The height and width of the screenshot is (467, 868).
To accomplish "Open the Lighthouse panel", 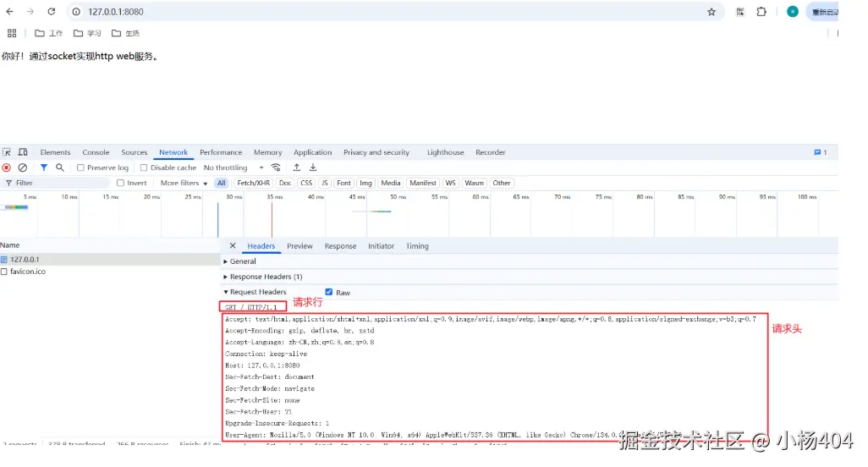I will pos(445,152).
